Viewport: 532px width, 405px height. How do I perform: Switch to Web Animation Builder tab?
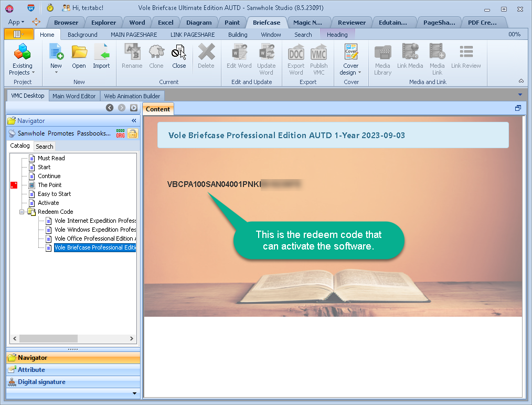(x=132, y=96)
